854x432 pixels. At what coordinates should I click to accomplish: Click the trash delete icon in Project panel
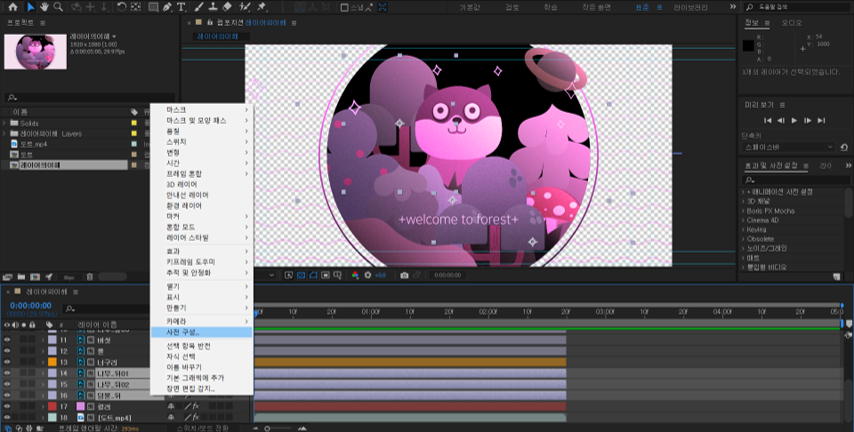coord(90,277)
